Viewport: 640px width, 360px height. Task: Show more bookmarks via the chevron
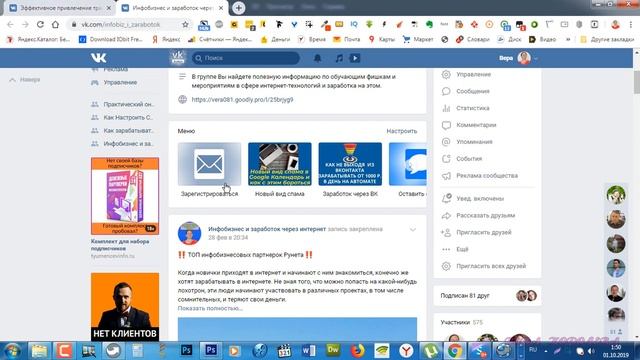568,39
